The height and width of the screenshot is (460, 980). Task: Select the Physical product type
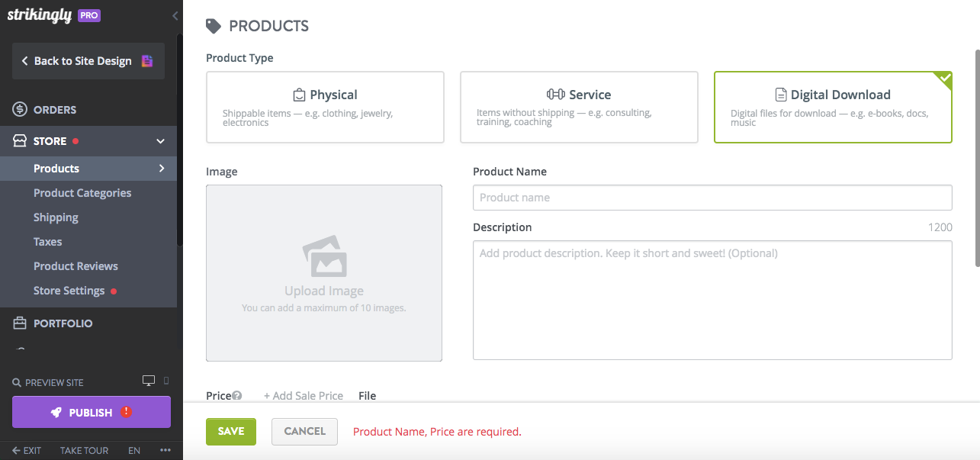(325, 107)
